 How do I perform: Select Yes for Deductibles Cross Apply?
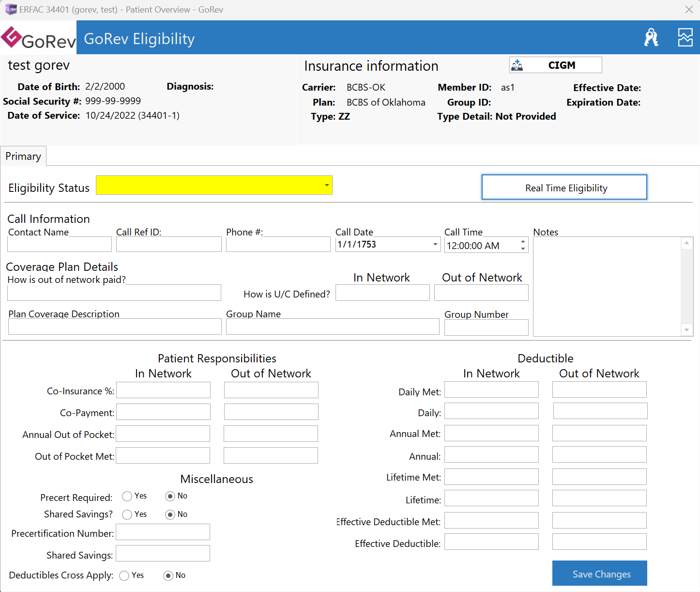pos(124,576)
